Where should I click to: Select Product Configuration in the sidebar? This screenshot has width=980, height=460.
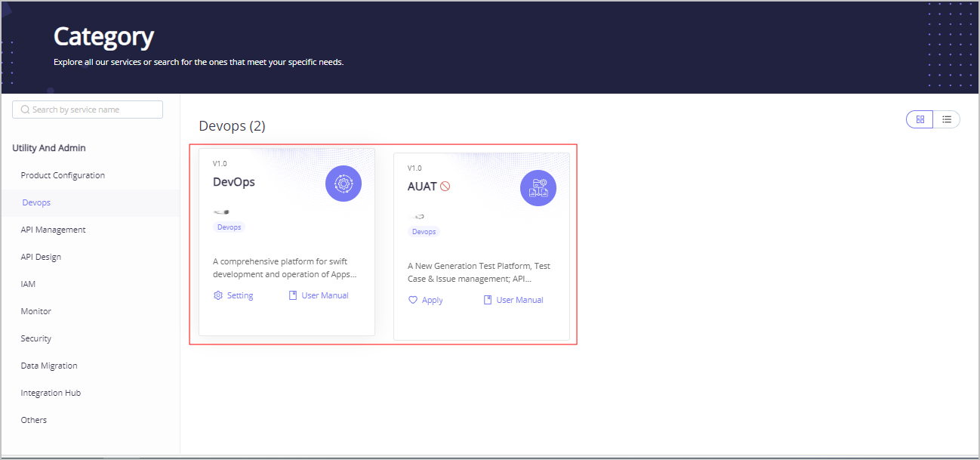63,175
